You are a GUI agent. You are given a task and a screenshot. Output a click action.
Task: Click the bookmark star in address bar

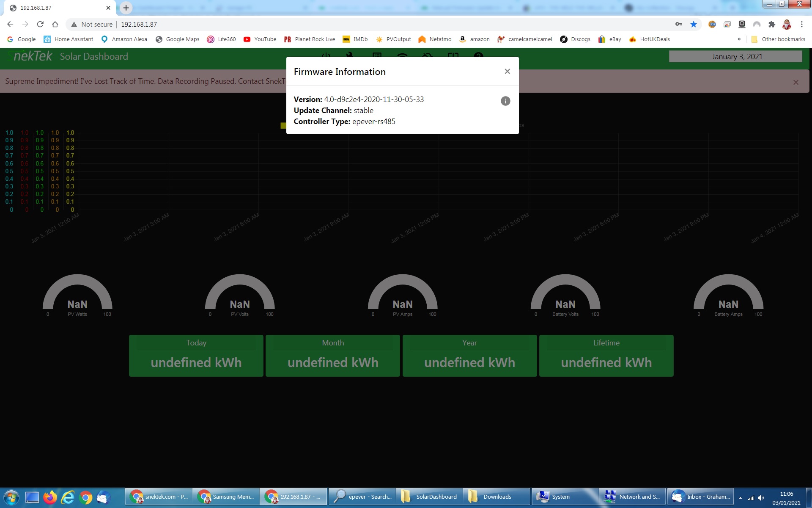(694, 25)
